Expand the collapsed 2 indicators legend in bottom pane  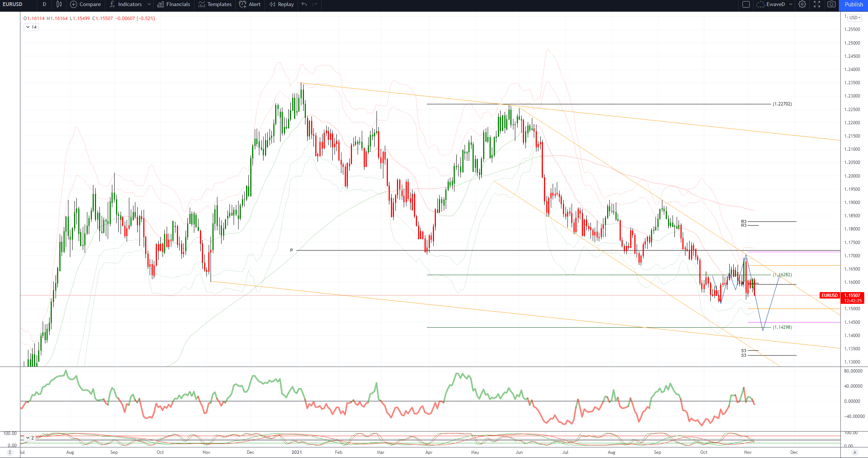coord(29,438)
